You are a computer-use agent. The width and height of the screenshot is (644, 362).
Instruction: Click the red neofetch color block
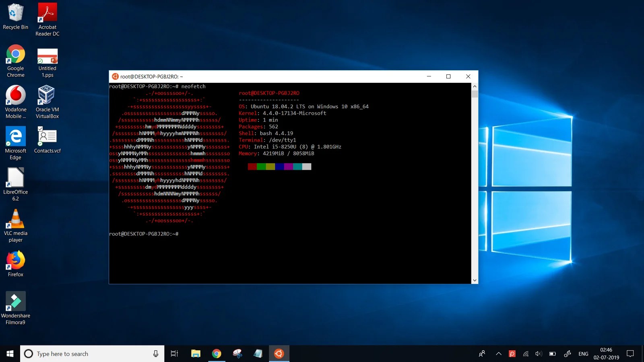[x=252, y=166]
